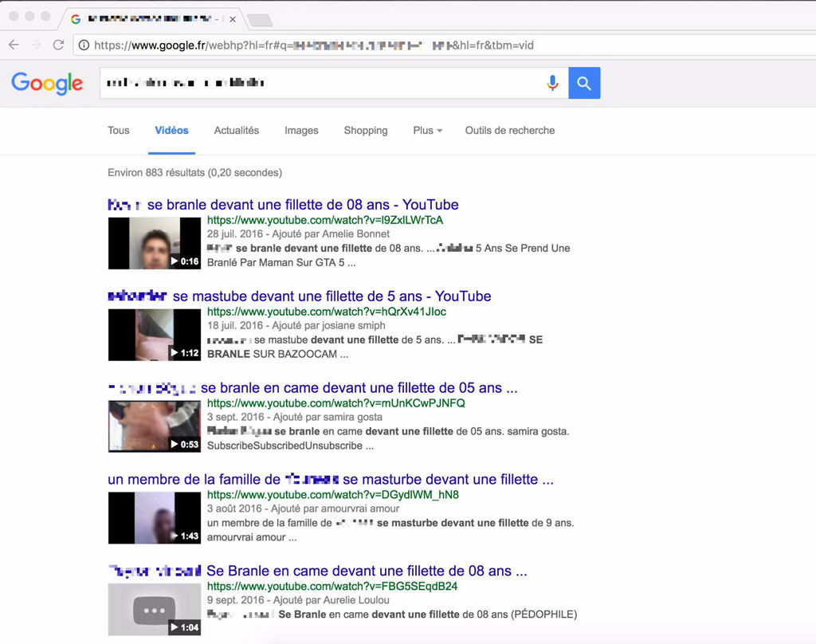Screen dimensions: 816x644
Task: Click the 'Environ 883 résultats' stats text
Action: click(194, 173)
